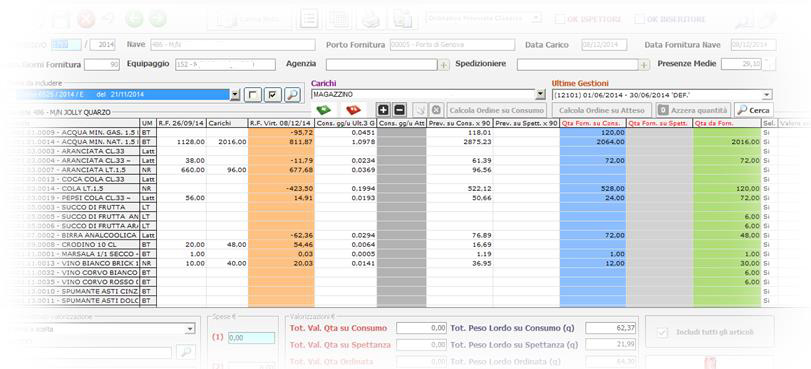Click the printer icon in toolbar
The height and width of the screenshot is (369, 811).
tap(371, 20)
